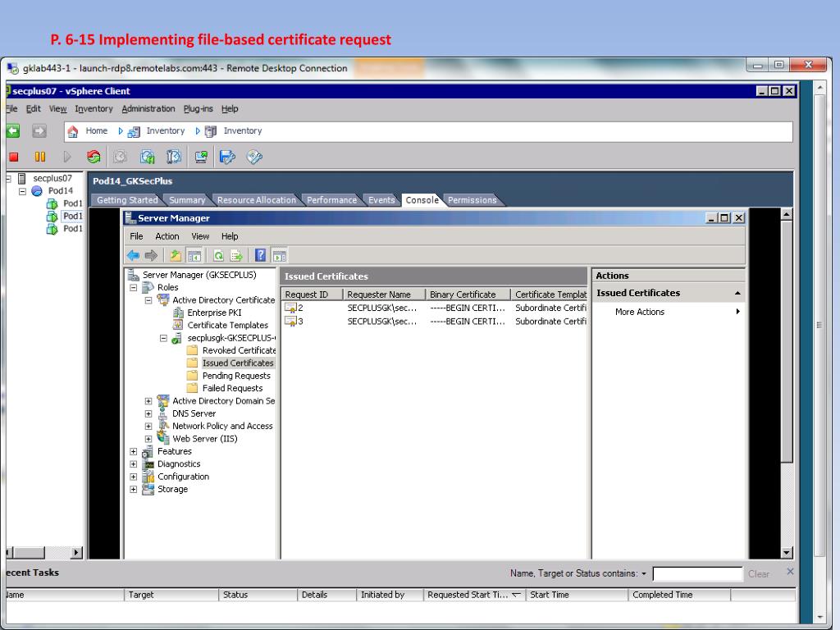840x630 pixels.
Task: Click the certificate icon for Request ID 3
Action: pyautogui.click(x=290, y=322)
